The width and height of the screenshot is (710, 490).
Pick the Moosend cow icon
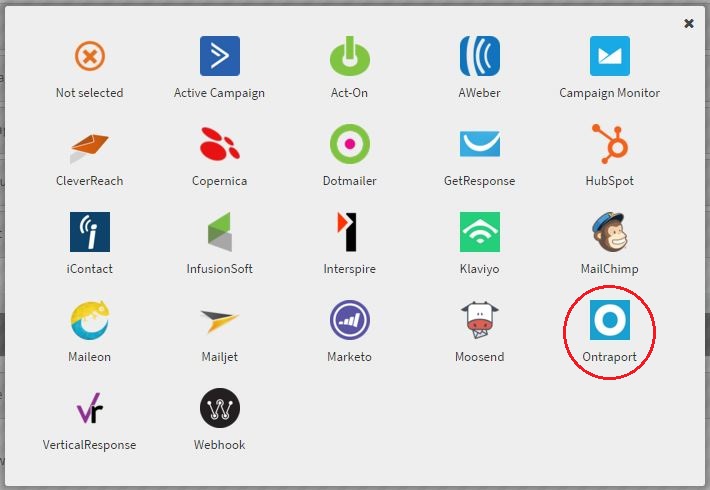pyautogui.click(x=480, y=320)
